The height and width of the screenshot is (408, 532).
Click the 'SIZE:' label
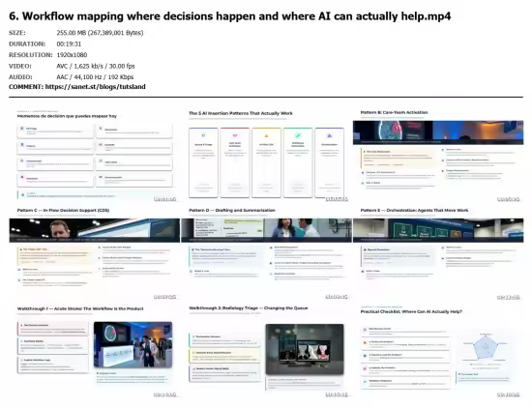coord(17,33)
